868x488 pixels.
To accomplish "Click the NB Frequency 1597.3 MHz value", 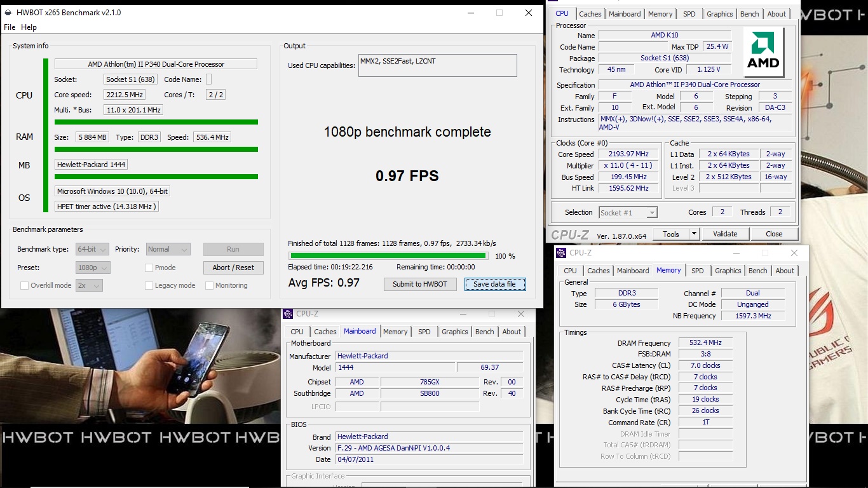I will (753, 316).
